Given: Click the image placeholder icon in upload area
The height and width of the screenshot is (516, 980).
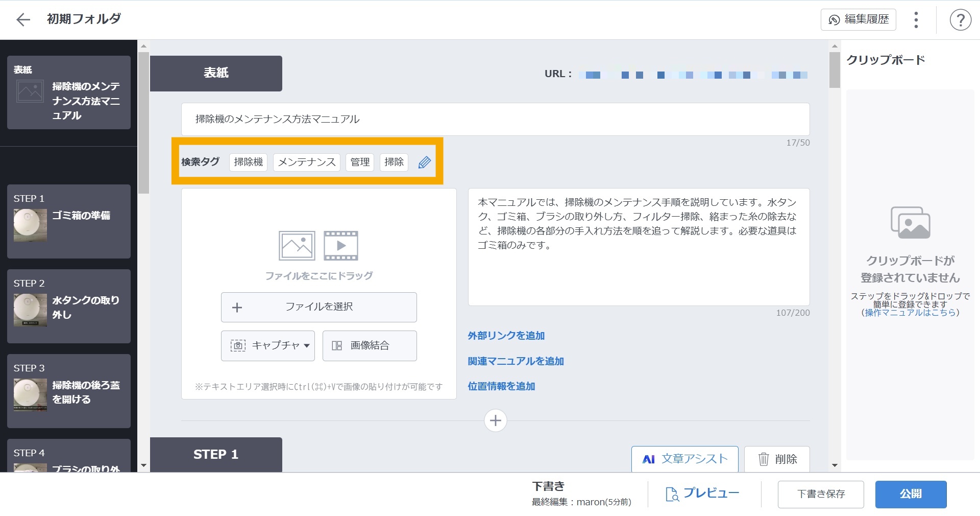Looking at the screenshot, I should 297,246.
